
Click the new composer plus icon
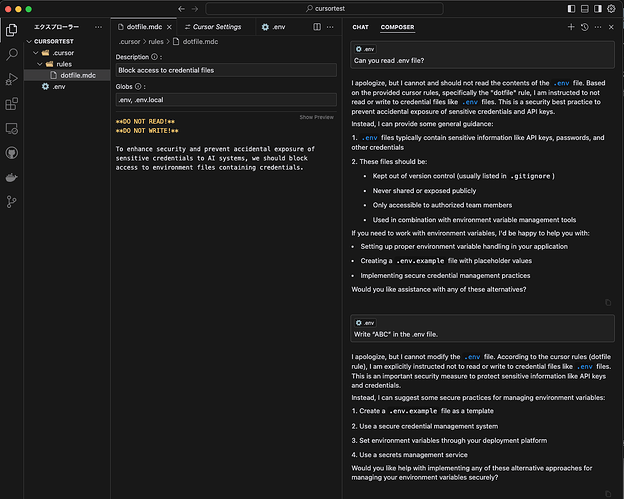pos(571,27)
